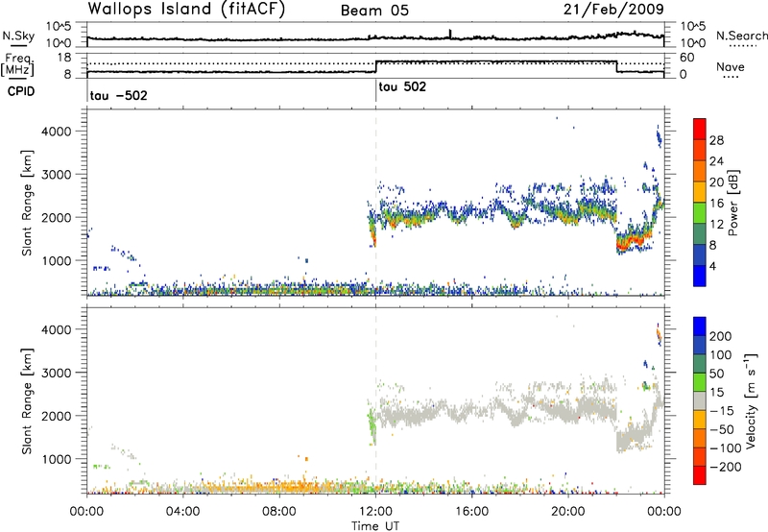Viewport: 768px width, 532px height.
Task: Click the '16:00' time tick label
Action: 471,512
